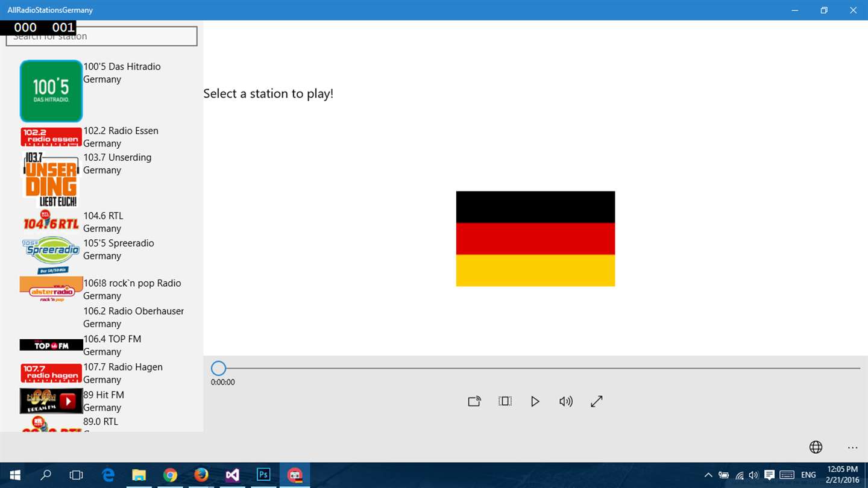Select the alsterradio rock'n pop logo
The height and width of the screenshot is (488, 868).
coord(51,290)
